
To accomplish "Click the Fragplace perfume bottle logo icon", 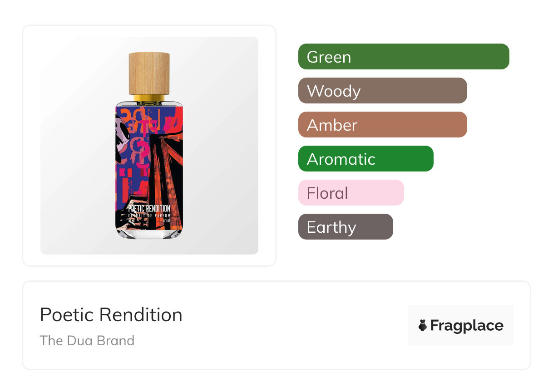I will click(x=423, y=325).
